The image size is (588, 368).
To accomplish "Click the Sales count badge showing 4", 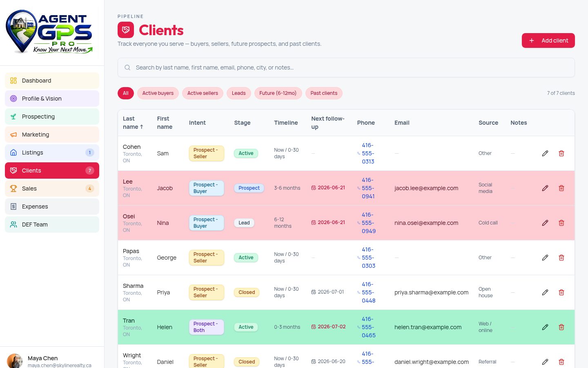I will click(90, 188).
